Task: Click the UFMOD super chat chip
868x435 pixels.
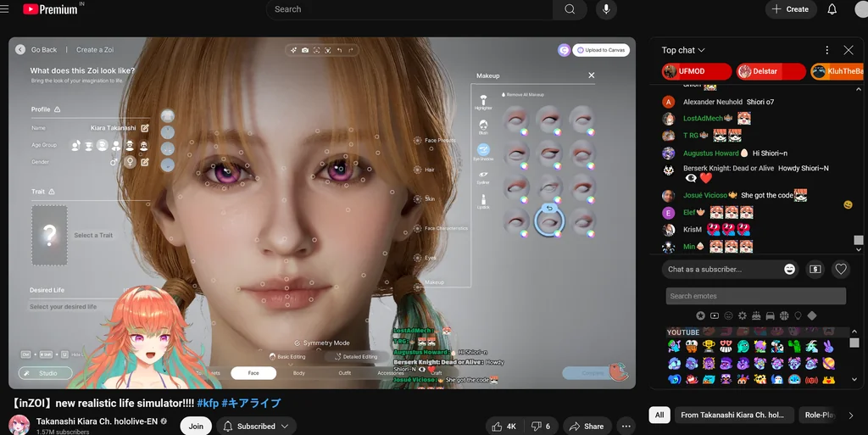Action: tap(697, 71)
